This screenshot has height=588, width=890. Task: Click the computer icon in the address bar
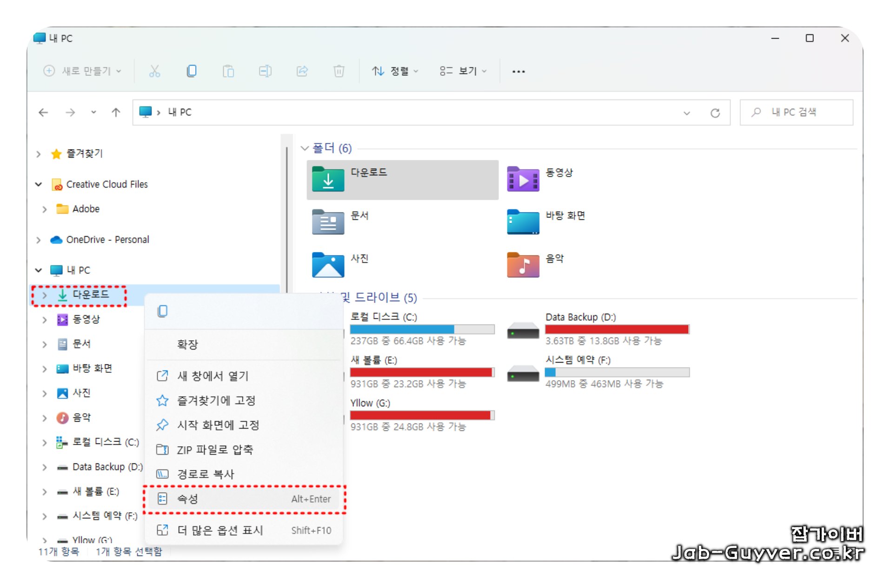tap(146, 112)
